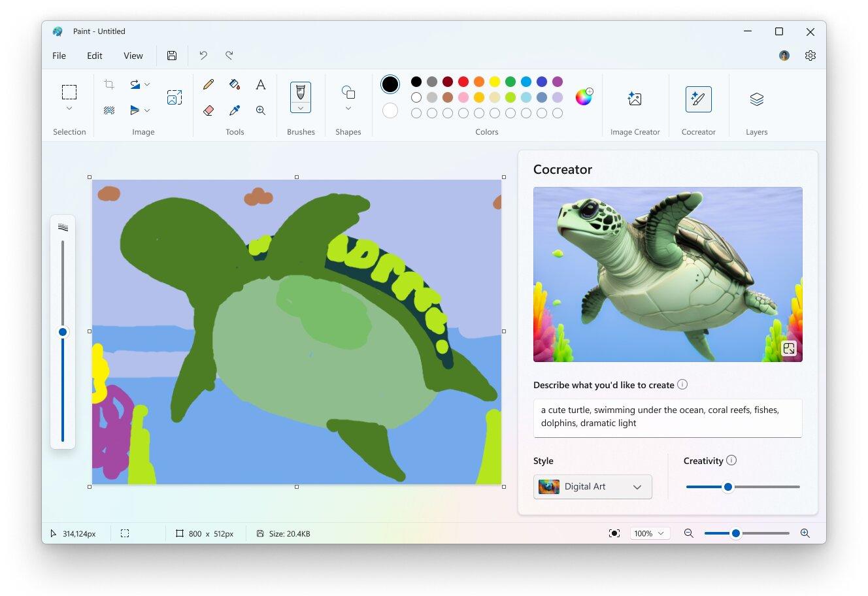Screen dimensions: 868x596
Task: Click the Paint app icon in title bar
Action: click(58, 31)
